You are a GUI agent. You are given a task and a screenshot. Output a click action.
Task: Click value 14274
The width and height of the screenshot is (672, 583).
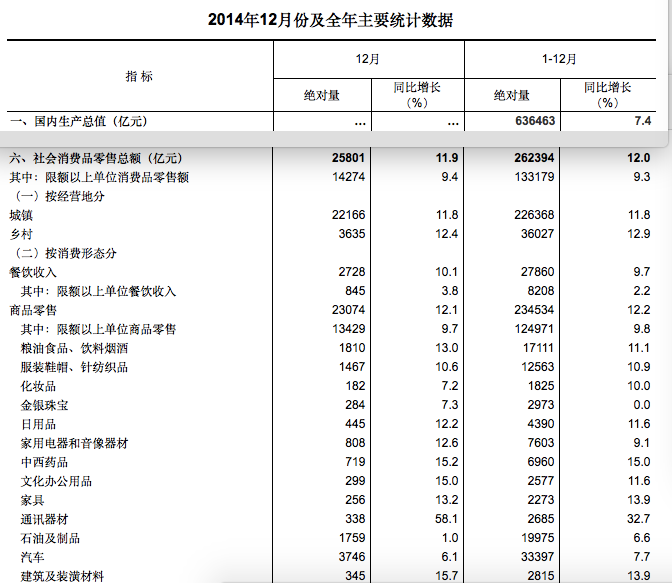pyautogui.click(x=348, y=177)
